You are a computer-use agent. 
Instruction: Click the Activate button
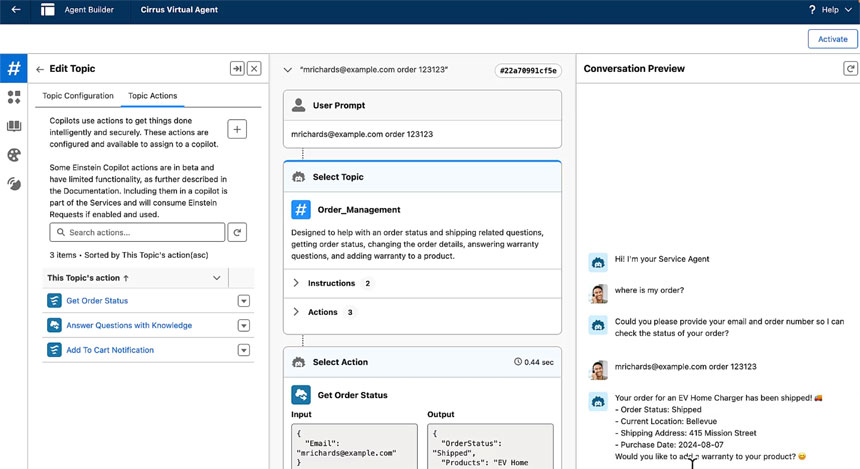coord(833,39)
